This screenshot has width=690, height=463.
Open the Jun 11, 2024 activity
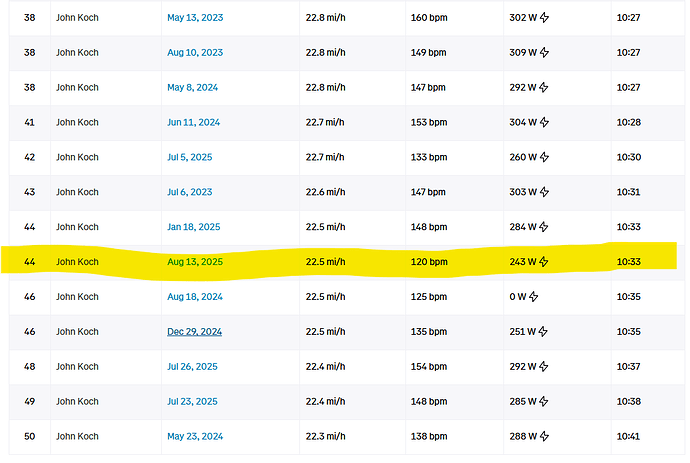(x=193, y=122)
